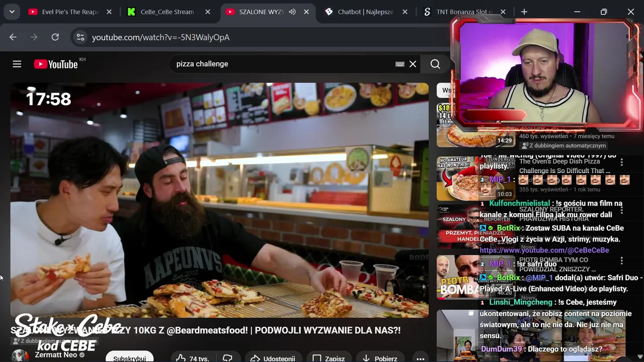Close the Chatbot Najlepsze tab
This screenshot has height=362, width=644.
coord(405,12)
